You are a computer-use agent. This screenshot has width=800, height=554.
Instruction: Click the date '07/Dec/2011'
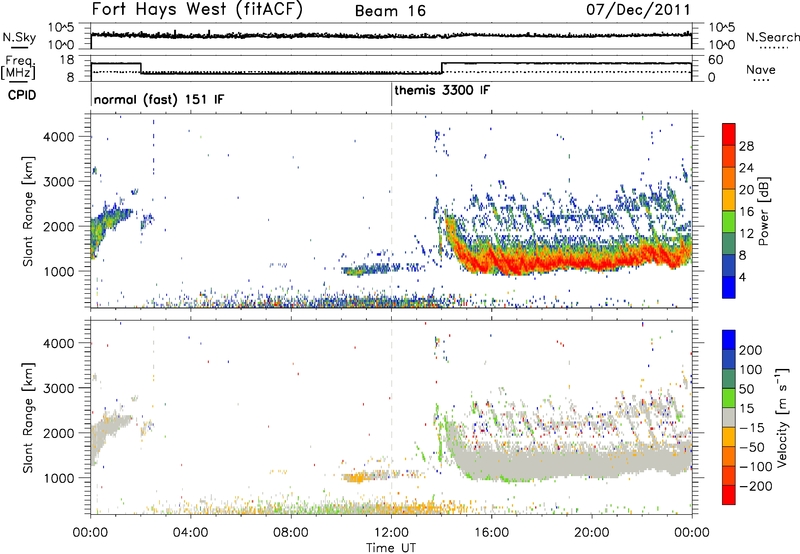(638, 9)
